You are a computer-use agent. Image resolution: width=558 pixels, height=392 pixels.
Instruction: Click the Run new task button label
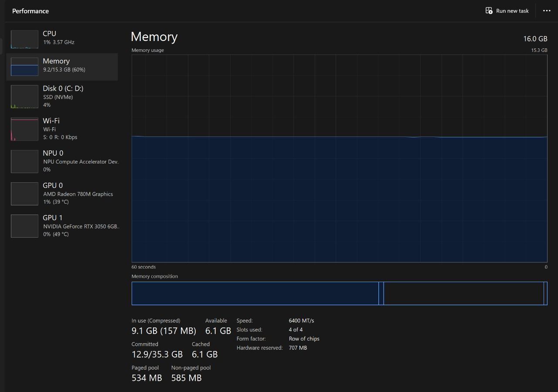(x=512, y=11)
